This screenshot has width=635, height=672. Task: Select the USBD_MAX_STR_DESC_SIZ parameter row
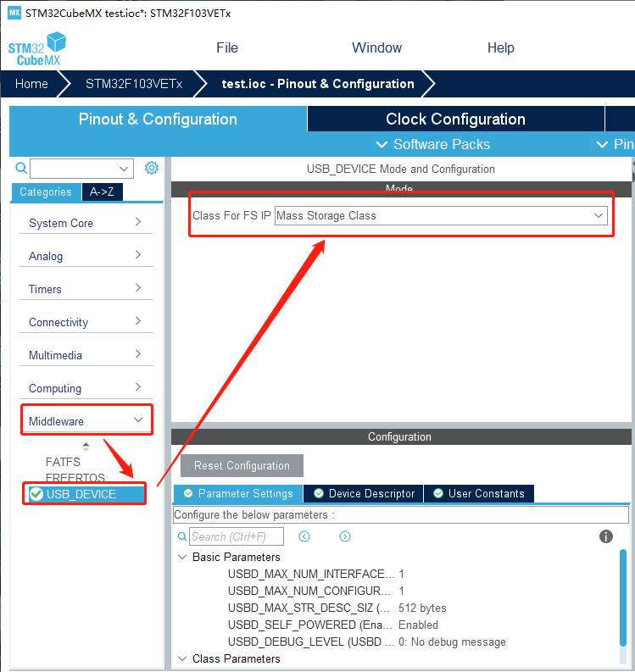pyautogui.click(x=337, y=608)
